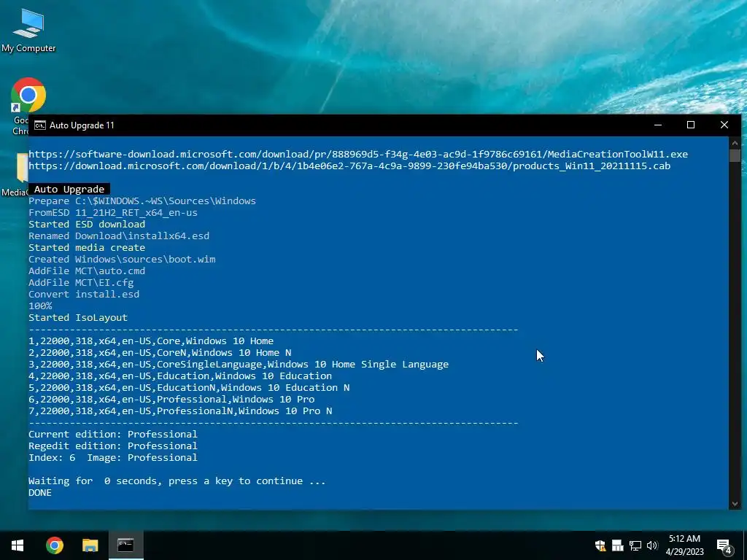The width and height of the screenshot is (747, 560).
Task: Click the Started media create line
Action: pos(87,248)
